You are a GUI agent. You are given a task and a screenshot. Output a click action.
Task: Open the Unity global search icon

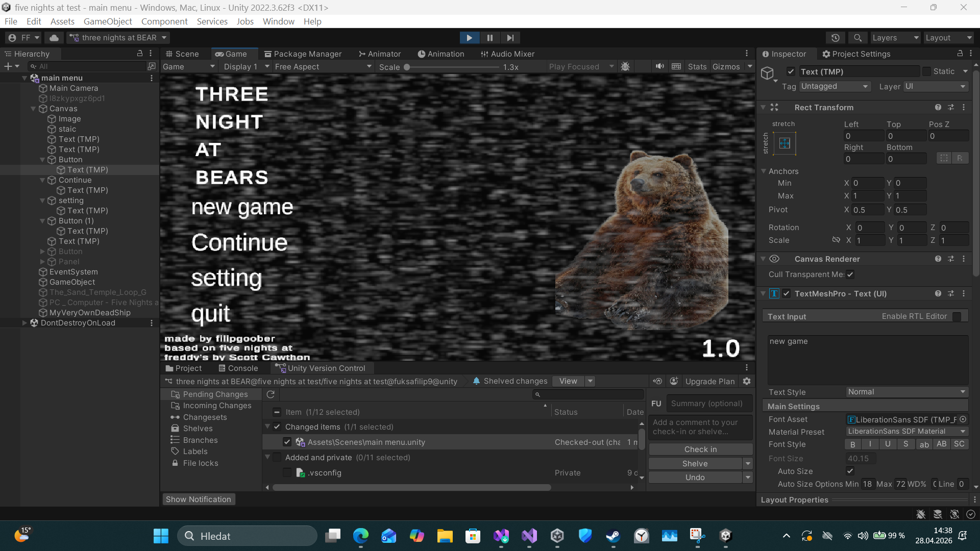tap(857, 38)
